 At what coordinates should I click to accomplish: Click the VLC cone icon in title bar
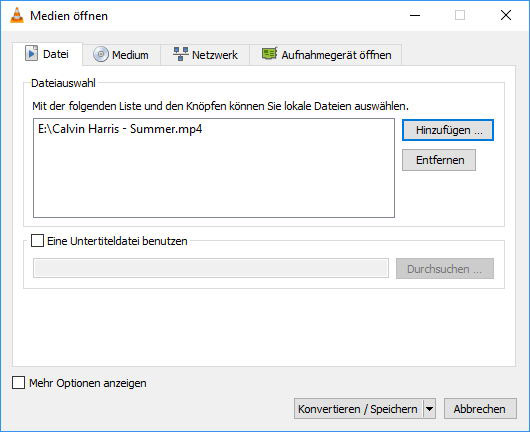click(x=17, y=15)
